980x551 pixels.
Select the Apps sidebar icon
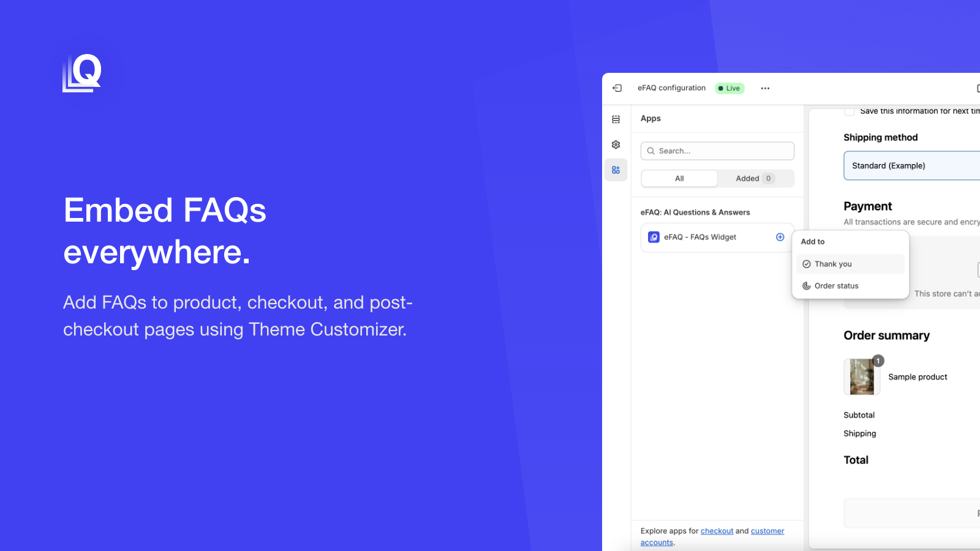(x=616, y=170)
